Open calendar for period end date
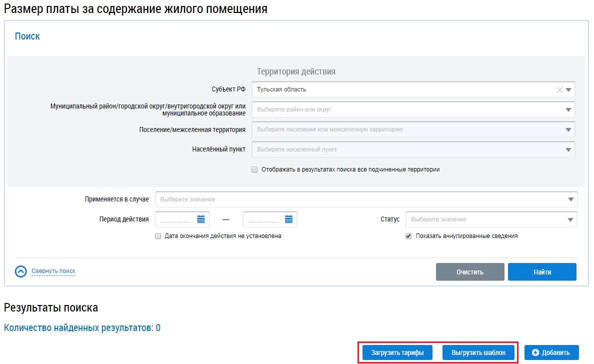 [x=288, y=219]
